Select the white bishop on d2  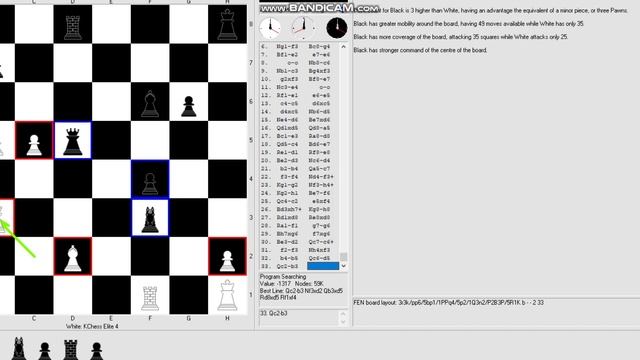coord(73,258)
